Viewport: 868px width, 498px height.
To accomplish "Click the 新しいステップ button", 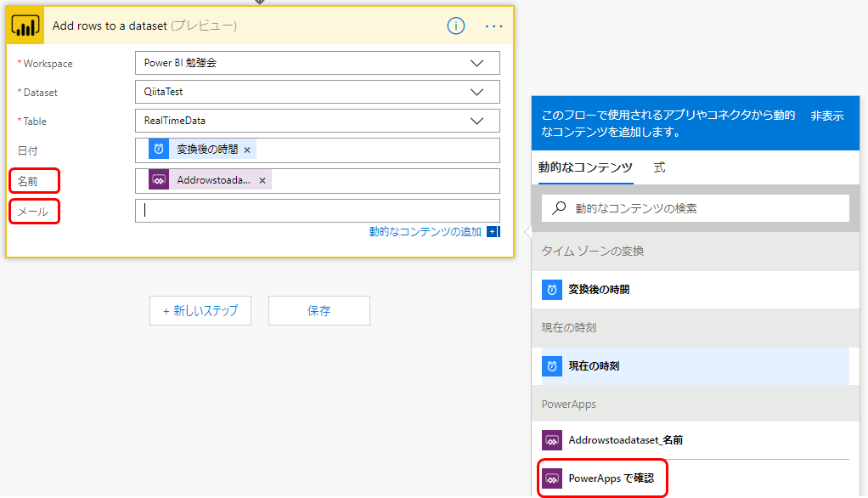I will click(x=200, y=310).
